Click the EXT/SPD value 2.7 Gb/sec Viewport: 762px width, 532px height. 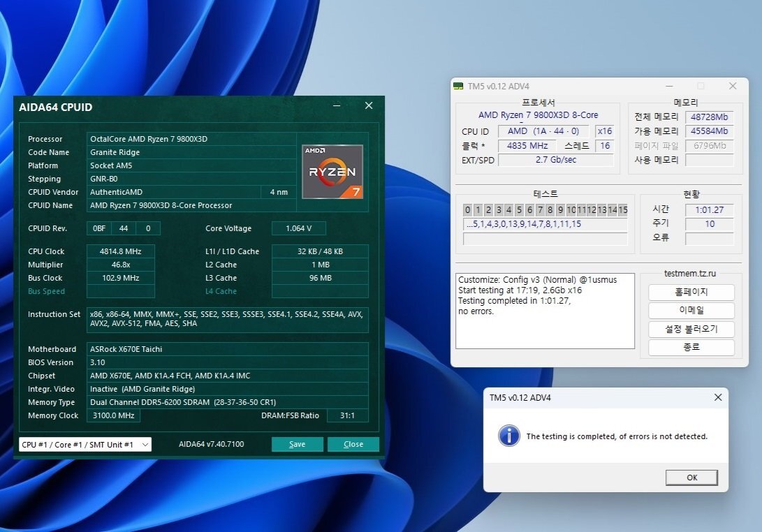[x=556, y=160]
